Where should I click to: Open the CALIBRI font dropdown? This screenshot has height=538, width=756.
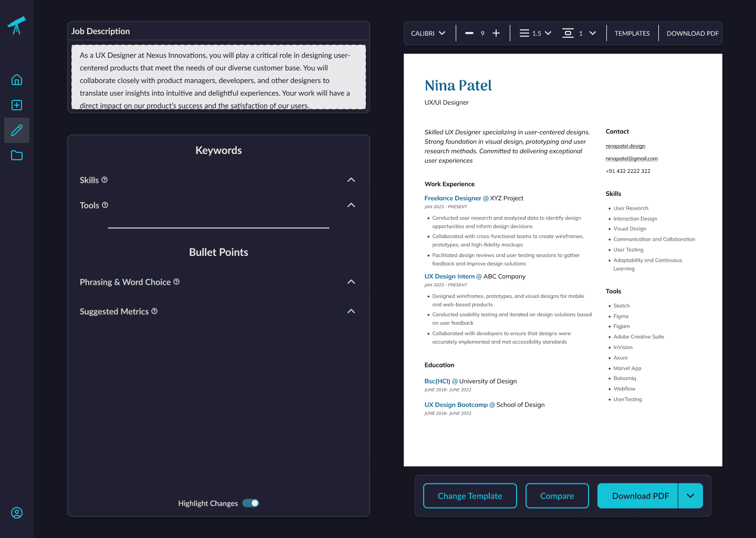[428, 33]
